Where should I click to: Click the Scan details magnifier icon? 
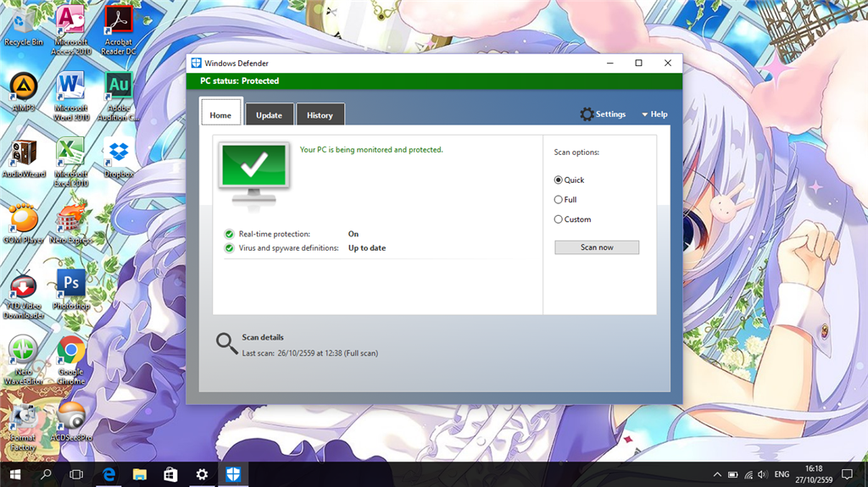coord(226,343)
